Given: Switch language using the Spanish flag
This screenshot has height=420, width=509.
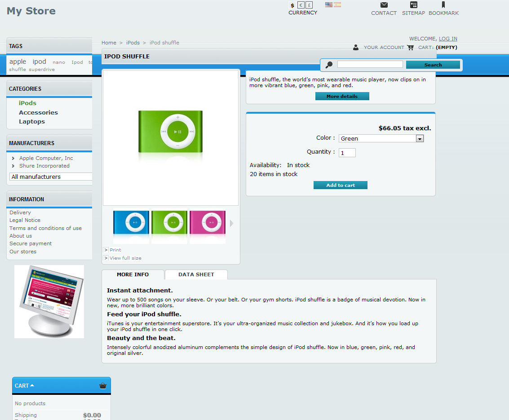Looking at the screenshot, I should (337, 4).
